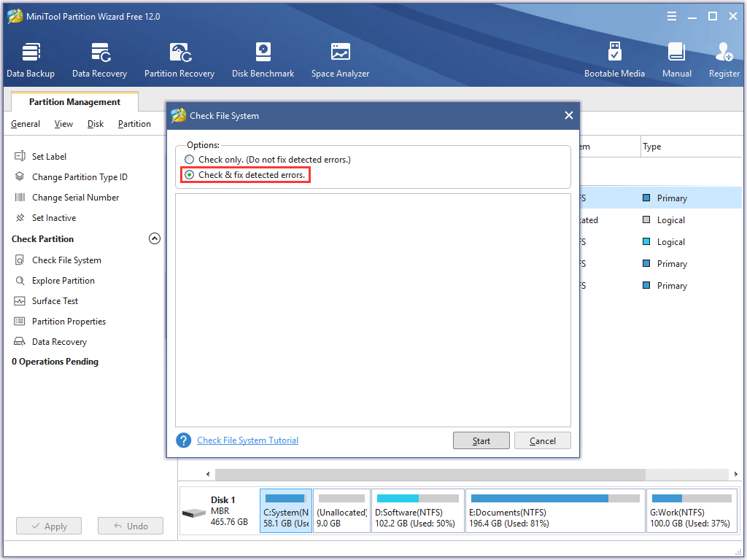The height and width of the screenshot is (560, 747).
Task: Run the Disk Benchmark tool
Action: click(263, 58)
